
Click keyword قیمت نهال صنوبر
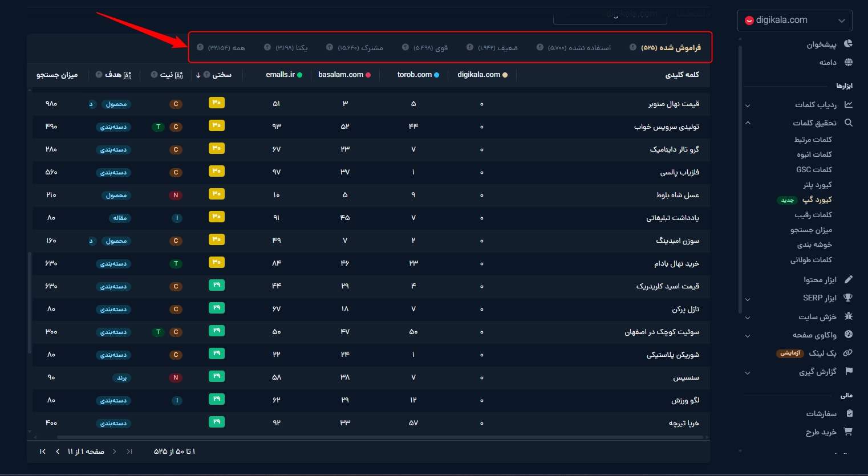coord(674,104)
